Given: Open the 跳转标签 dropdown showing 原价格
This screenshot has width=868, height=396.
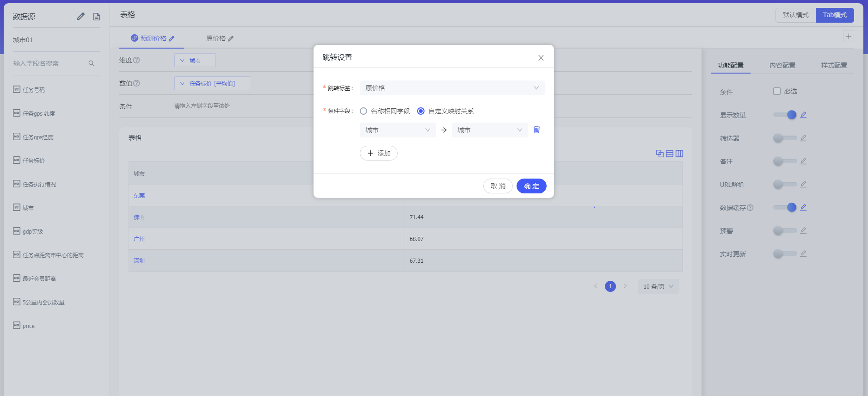Looking at the screenshot, I should click(452, 88).
